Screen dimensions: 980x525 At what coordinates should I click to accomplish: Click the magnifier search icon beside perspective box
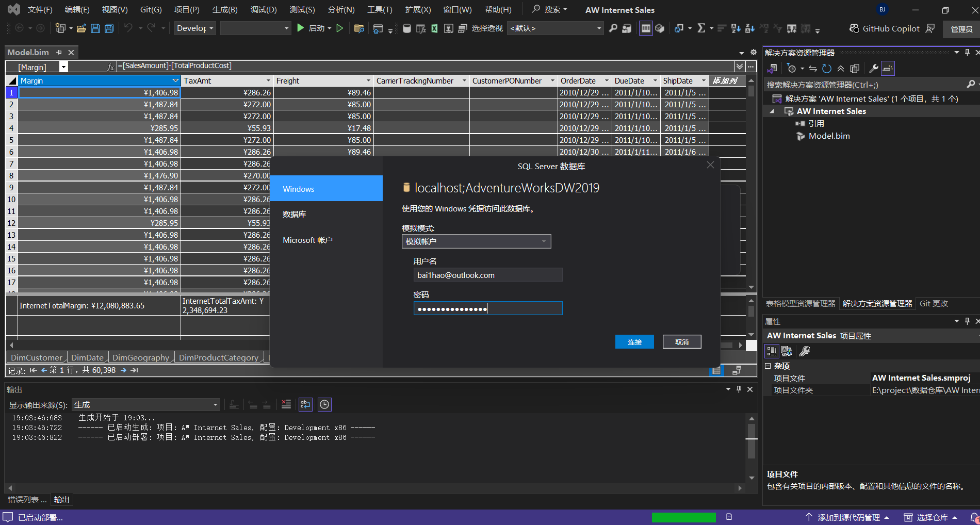(x=613, y=28)
